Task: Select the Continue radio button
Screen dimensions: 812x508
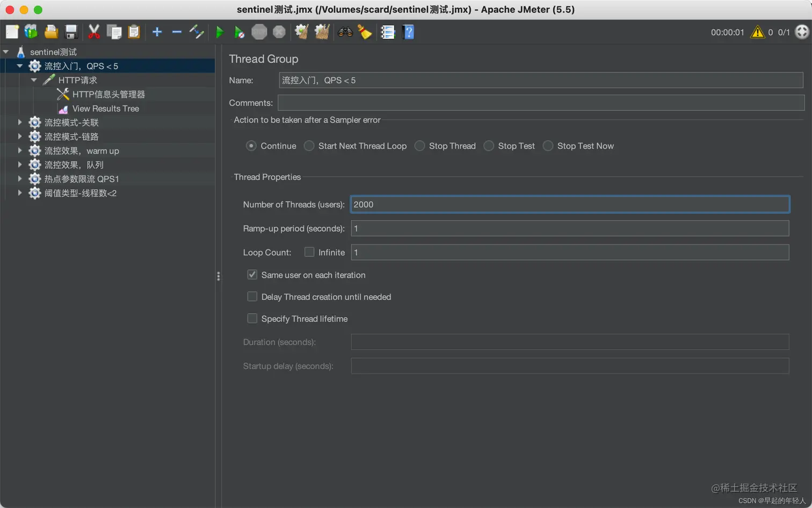Action: click(251, 146)
